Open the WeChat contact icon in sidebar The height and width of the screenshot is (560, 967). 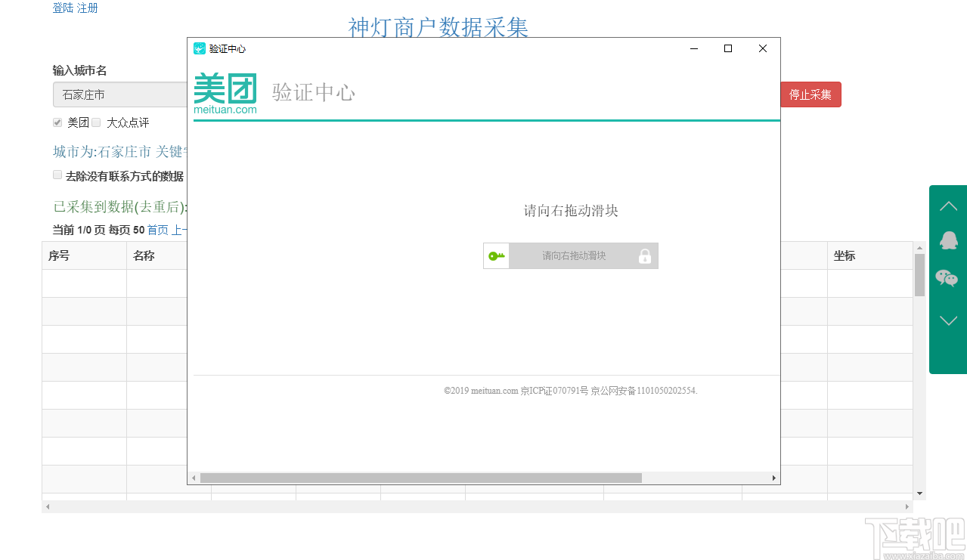tap(947, 278)
